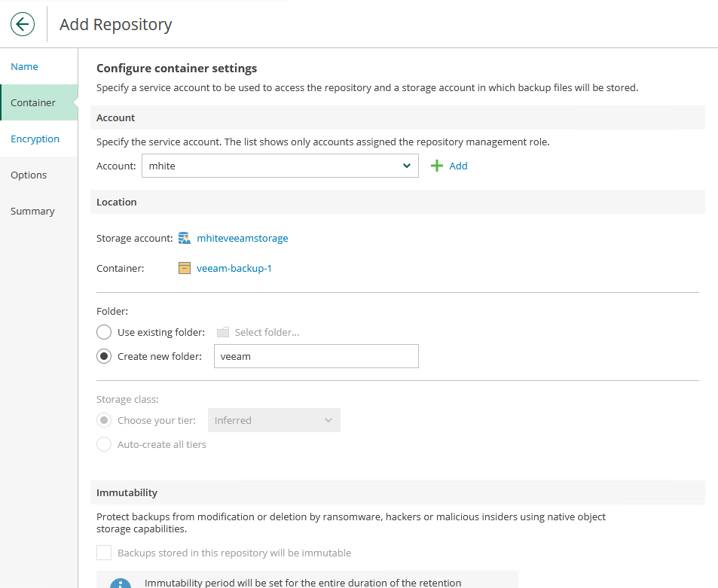Click the Select folder icon
This screenshot has width=718, height=588.
[223, 333]
